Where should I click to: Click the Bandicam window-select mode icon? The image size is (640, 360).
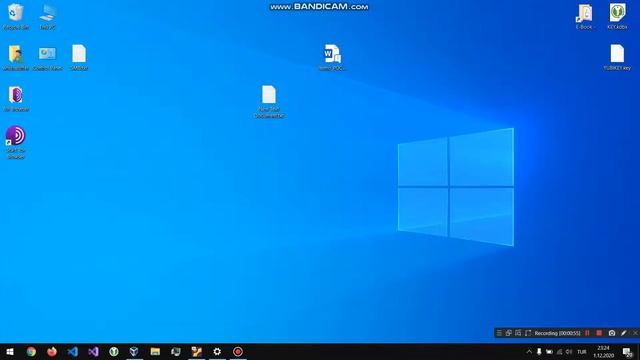click(509, 333)
